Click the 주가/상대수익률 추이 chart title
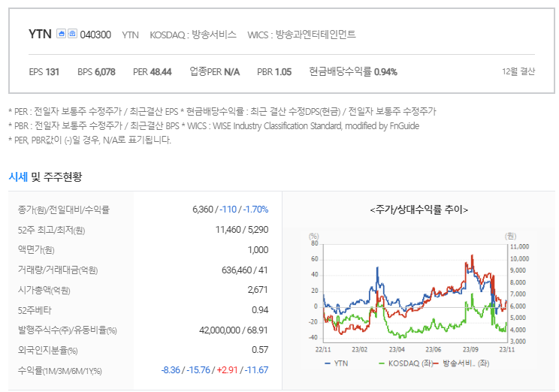Viewport: 559px width, 392px height. coord(419,210)
